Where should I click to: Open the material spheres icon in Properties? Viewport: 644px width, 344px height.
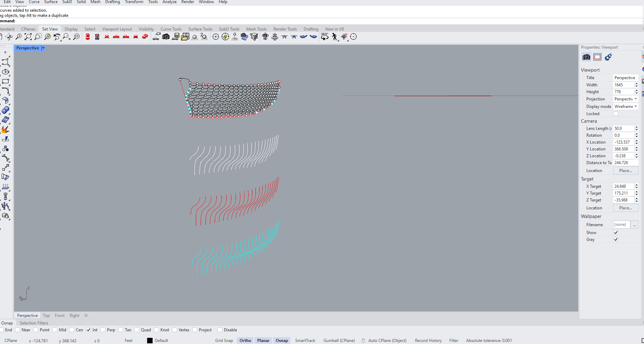(x=608, y=57)
